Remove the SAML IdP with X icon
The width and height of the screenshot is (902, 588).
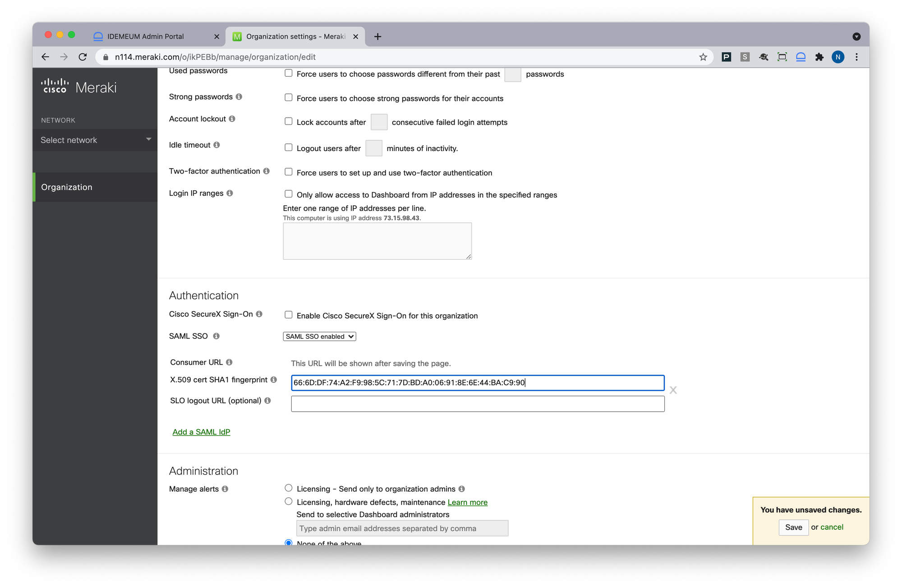(x=673, y=390)
